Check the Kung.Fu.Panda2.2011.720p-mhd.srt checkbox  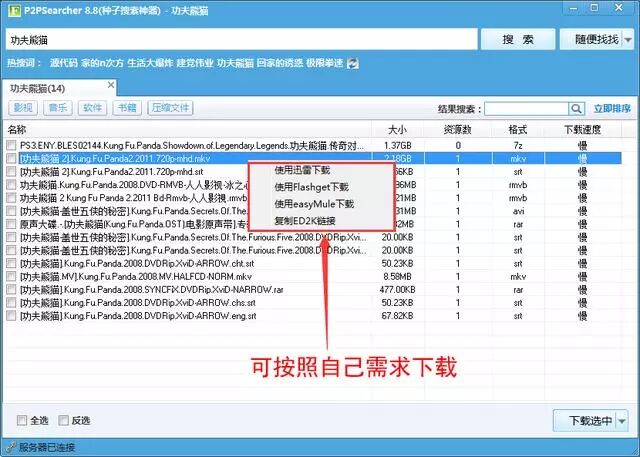11,171
